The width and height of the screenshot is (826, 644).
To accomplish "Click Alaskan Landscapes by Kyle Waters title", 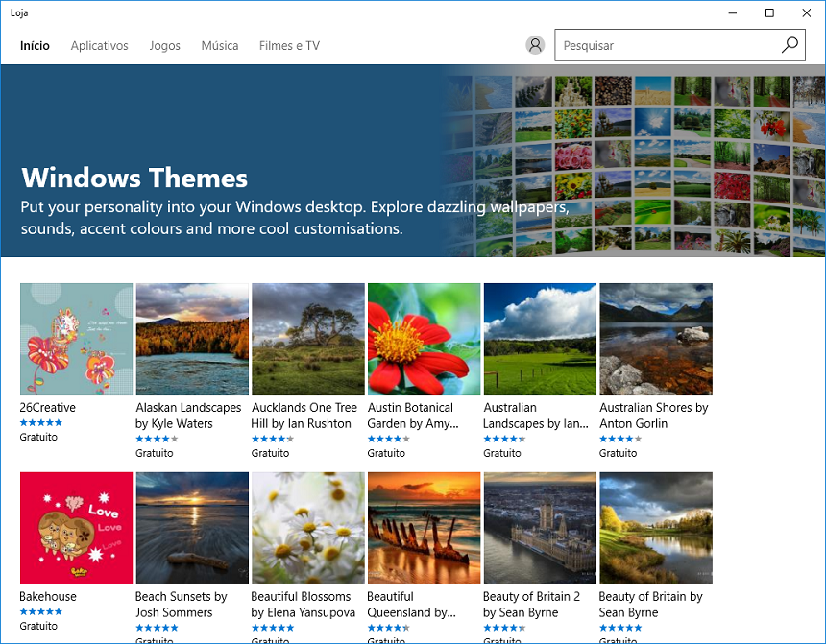I will click(x=188, y=416).
